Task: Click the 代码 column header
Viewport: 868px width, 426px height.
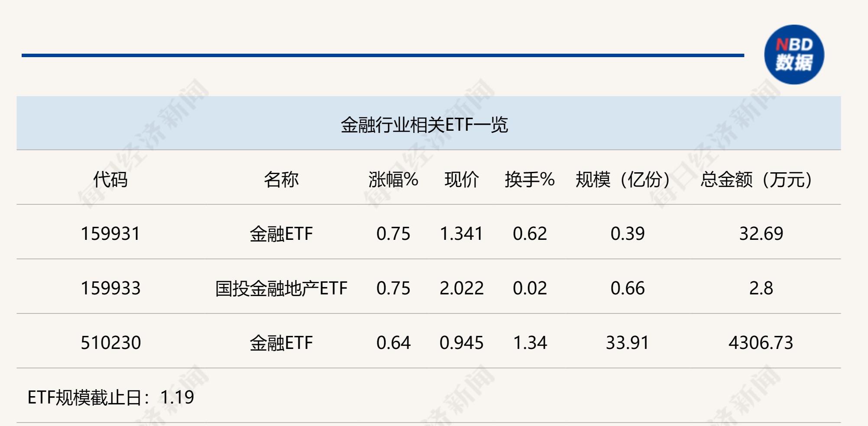Action: coord(110,179)
